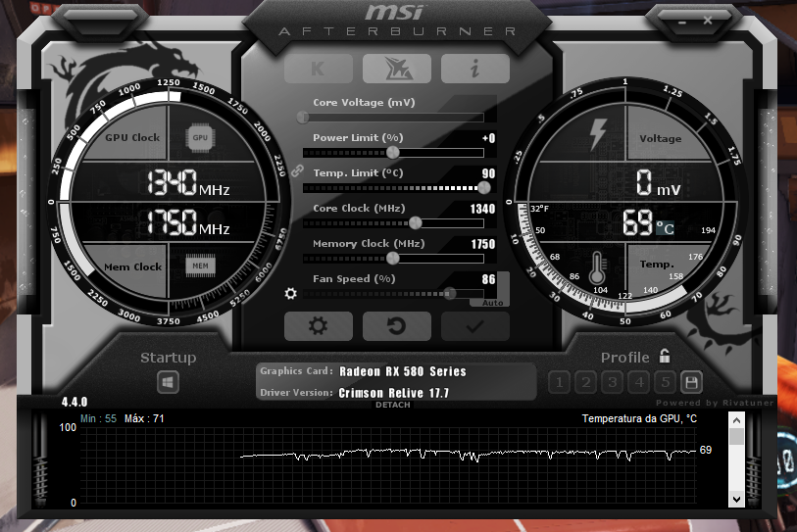Click the GPU chip icon in clock gauge
Screen dimensions: 797x532
pyautogui.click(x=200, y=137)
